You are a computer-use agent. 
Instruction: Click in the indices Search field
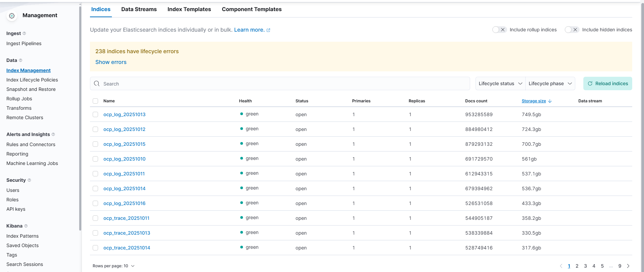tap(280, 83)
